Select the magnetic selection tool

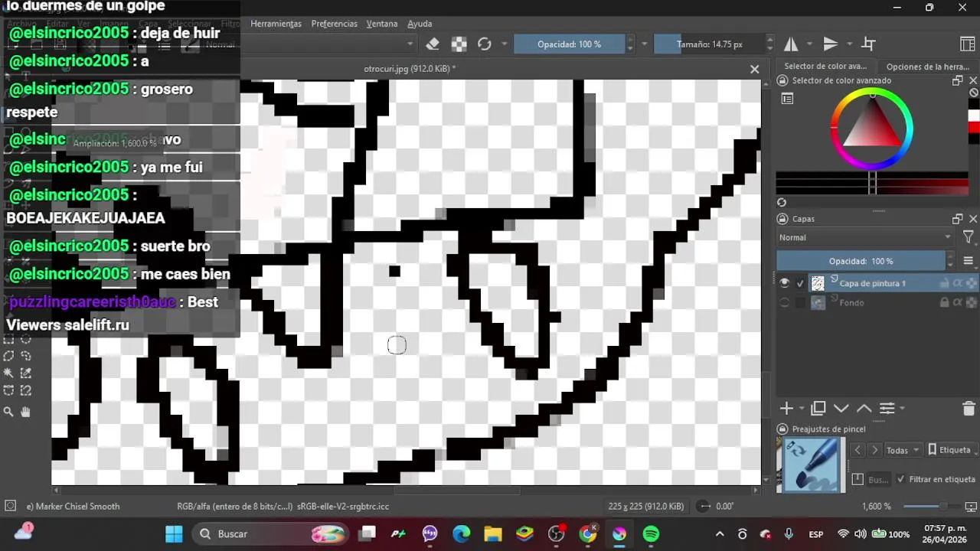(x=26, y=391)
